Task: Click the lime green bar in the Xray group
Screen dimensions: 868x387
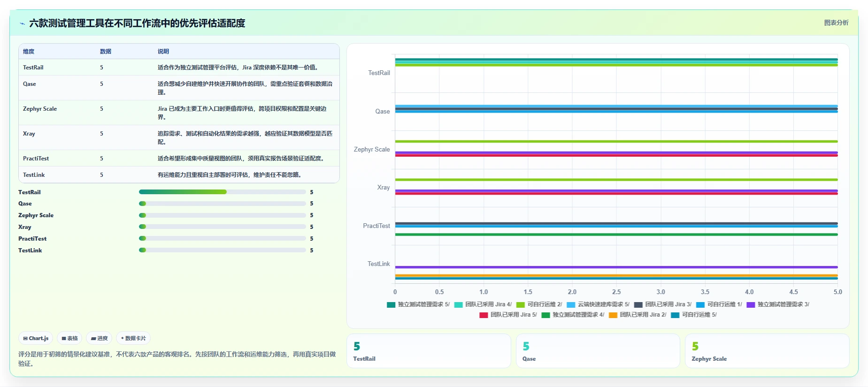Action: point(616,180)
